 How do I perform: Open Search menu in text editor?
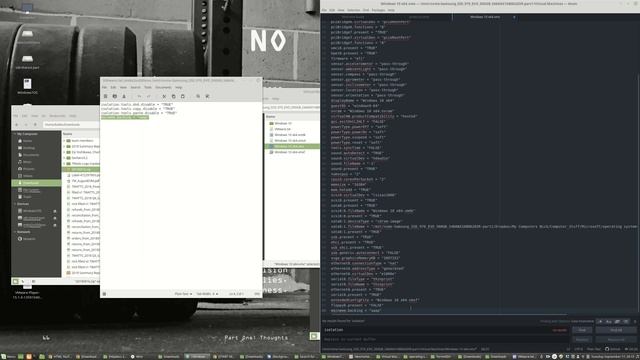[x=135, y=87]
